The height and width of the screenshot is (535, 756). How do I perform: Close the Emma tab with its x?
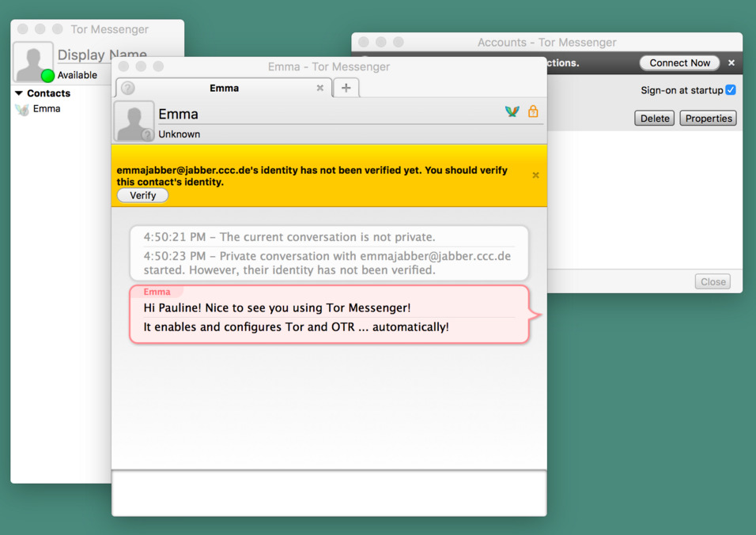(x=320, y=89)
